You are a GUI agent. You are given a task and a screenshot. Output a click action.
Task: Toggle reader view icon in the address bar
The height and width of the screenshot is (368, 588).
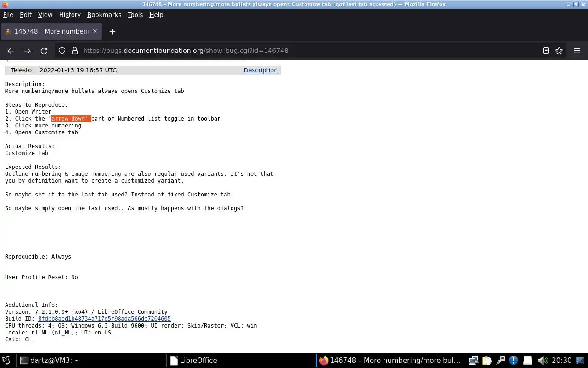[x=546, y=51]
